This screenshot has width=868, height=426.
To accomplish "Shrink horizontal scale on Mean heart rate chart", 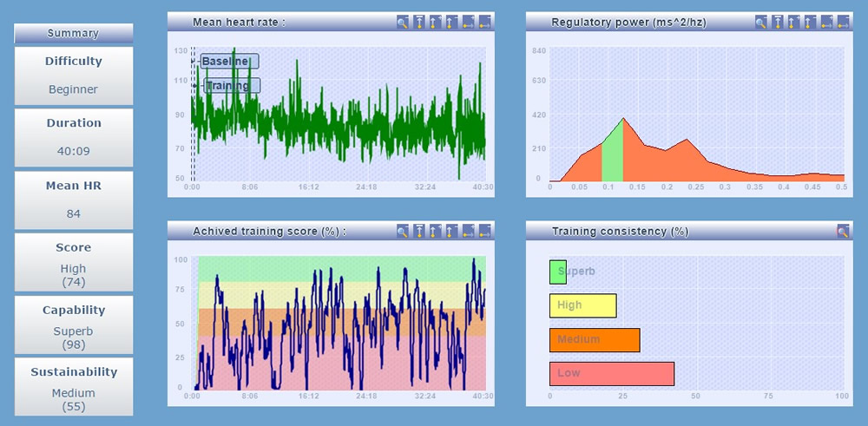I will point(484,22).
